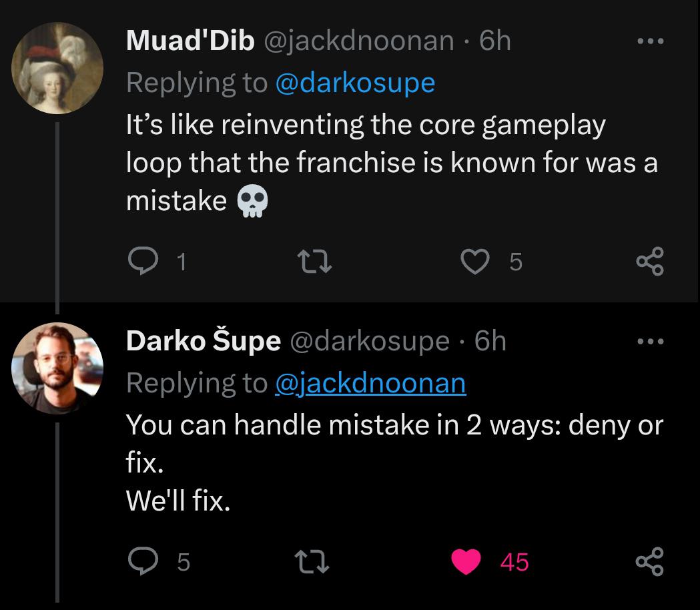The height and width of the screenshot is (610, 700).
Task: Open the "We'll fix." tweet text
Action: [178, 501]
